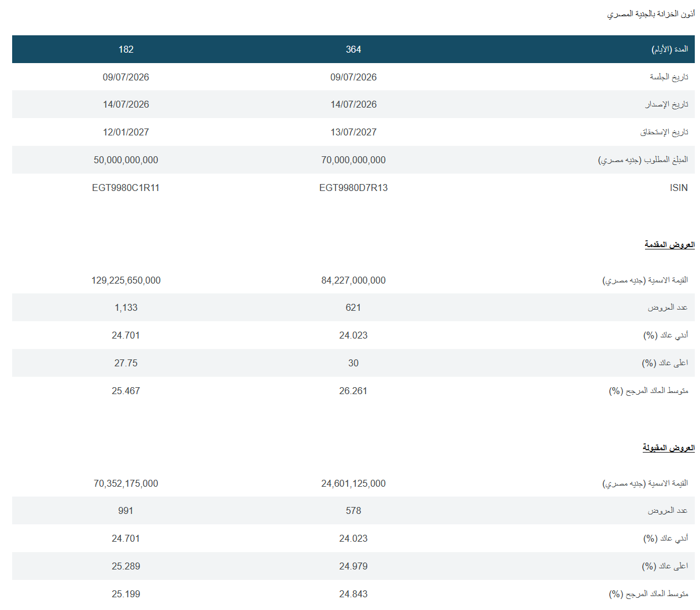Screen dimensions: 700x610
Task: Select maturity date 13/07/2027
Action: [x=353, y=132]
